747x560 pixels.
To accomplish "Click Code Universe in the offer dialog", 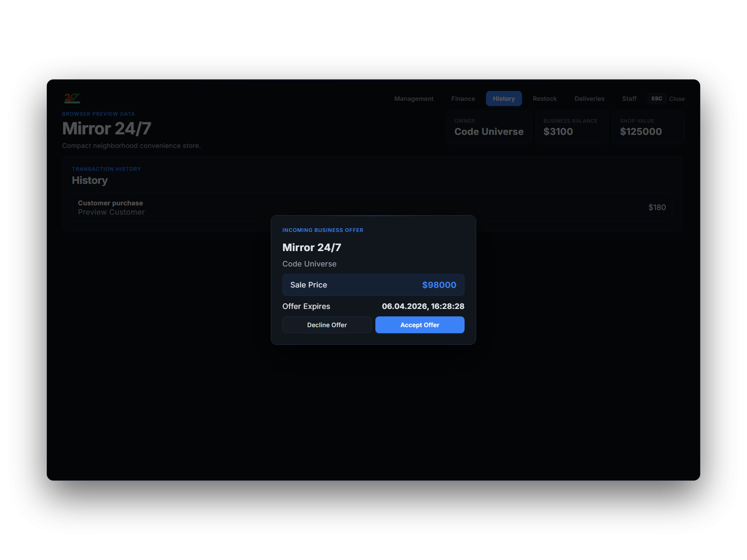I will coord(309,264).
